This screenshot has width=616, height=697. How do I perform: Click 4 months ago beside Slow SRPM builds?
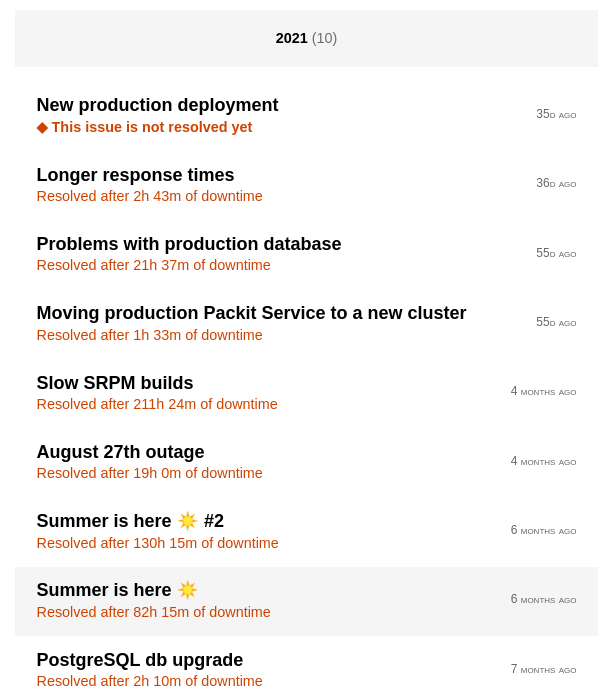click(x=543, y=392)
